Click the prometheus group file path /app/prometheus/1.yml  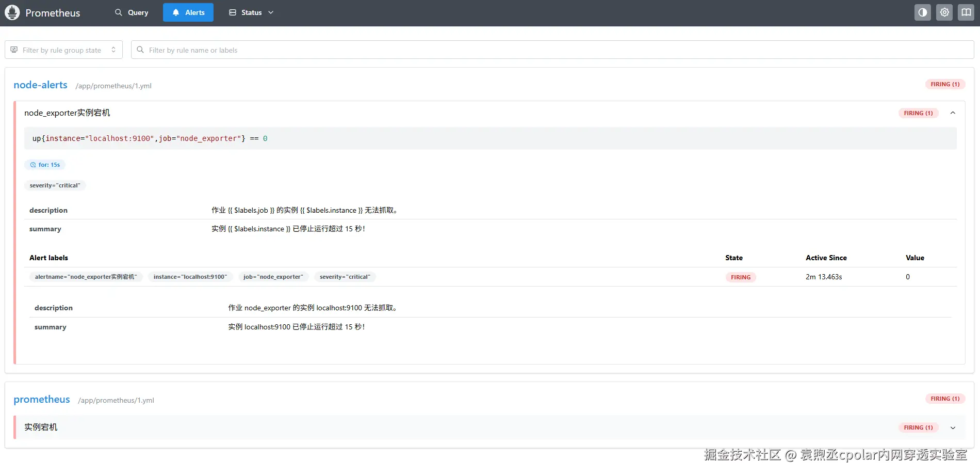click(116, 400)
